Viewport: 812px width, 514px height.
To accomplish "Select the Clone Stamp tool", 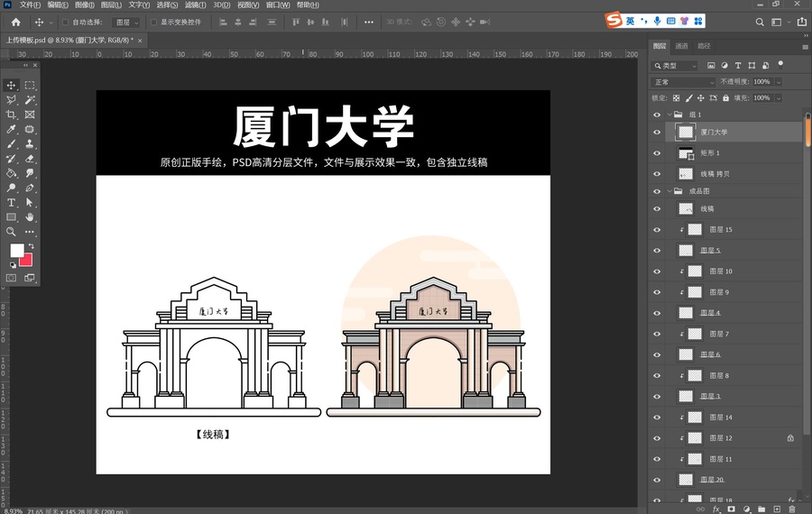I will pyautogui.click(x=30, y=144).
